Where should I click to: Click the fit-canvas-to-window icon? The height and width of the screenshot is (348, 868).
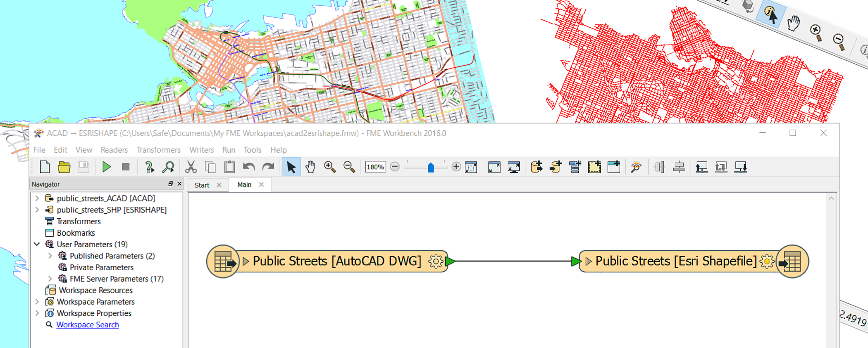(494, 167)
